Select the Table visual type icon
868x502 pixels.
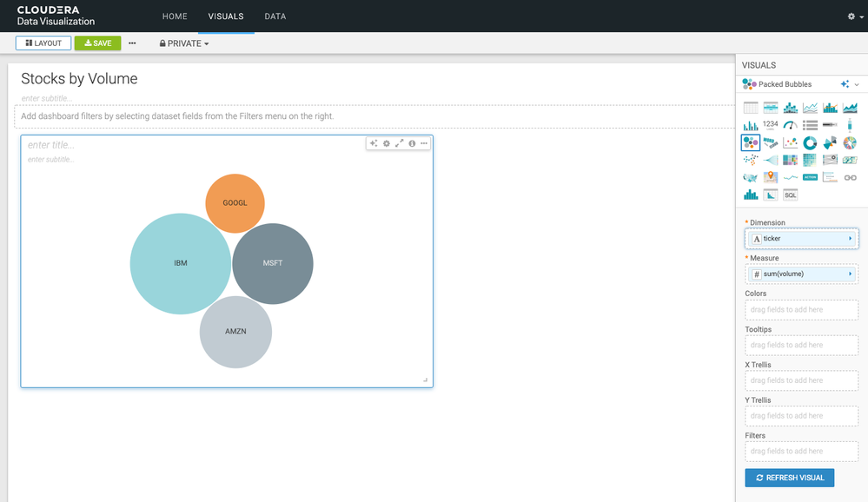[x=751, y=108]
